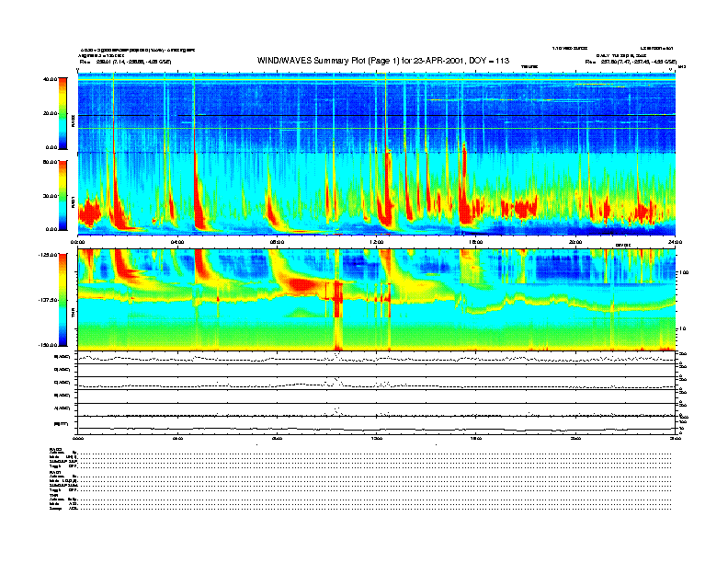This screenshot has width=728, height=563.
Task: Click the RAD2 color scale bar
Action: pos(63,113)
